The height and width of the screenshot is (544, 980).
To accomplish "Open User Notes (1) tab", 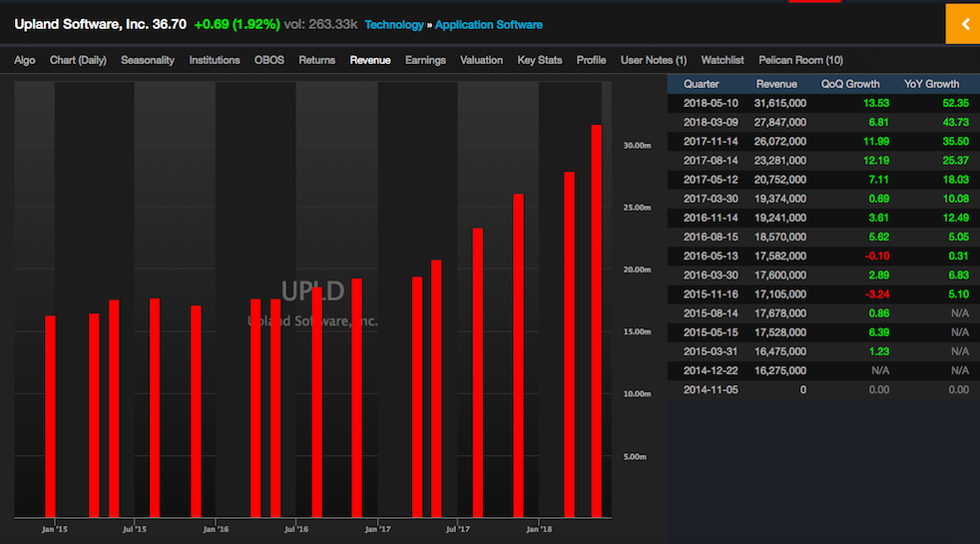I will 653,60.
